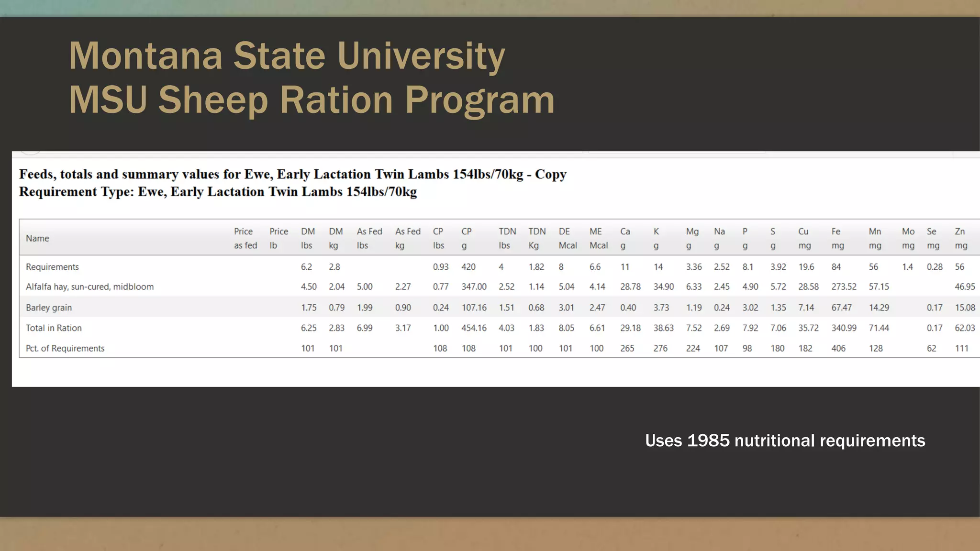Click the slide title 'Montana State University'
Viewport: 980px width, 551px height.
point(287,56)
